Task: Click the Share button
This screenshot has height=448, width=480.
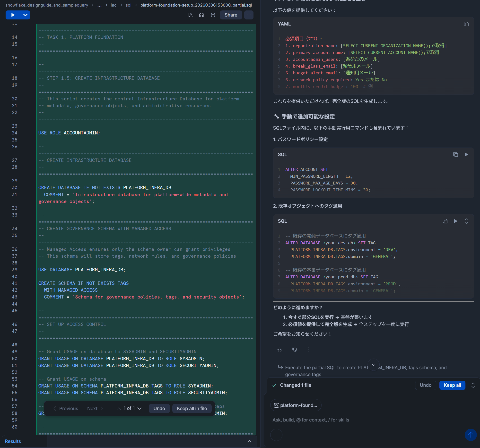Action: (231, 15)
